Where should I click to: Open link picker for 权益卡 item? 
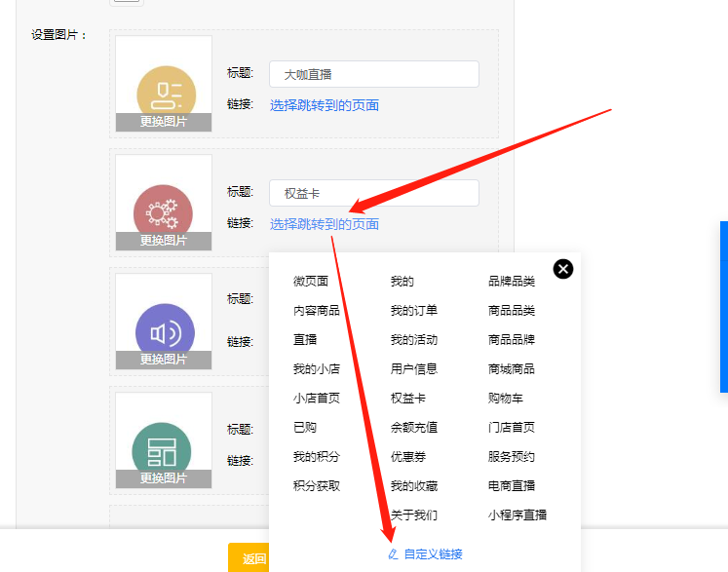pyautogui.click(x=325, y=224)
